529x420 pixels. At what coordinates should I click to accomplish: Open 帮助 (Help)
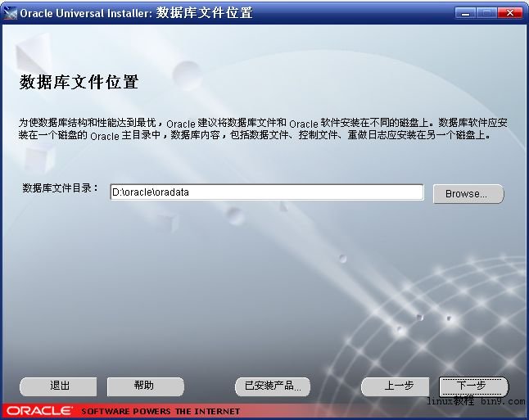point(146,386)
